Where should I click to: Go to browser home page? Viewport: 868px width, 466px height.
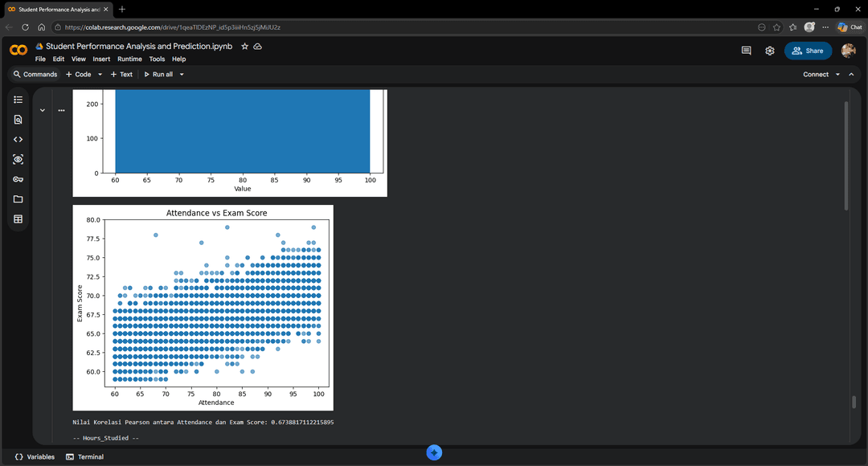[42, 27]
